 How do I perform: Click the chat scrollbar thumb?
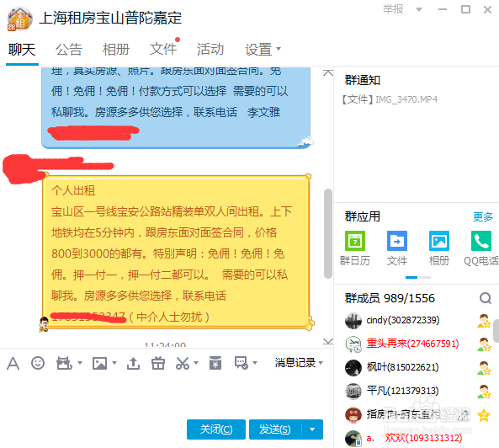point(328,234)
